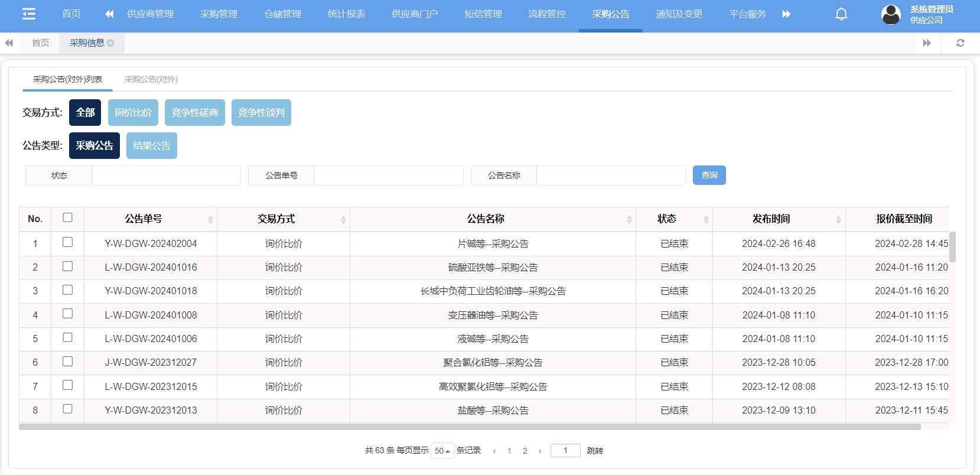Check row Y-W-DGW-202401018 checkbox

coord(67,290)
